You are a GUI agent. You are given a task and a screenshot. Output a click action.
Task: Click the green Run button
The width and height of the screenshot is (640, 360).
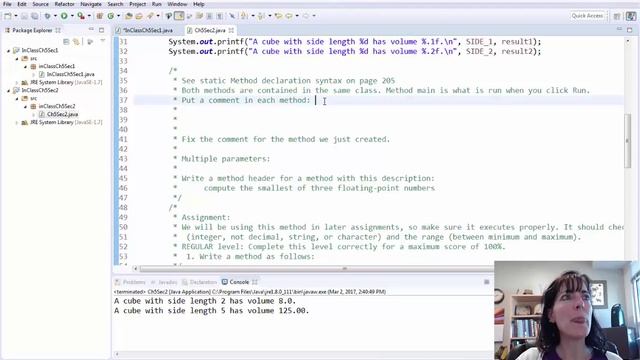[x=64, y=16]
